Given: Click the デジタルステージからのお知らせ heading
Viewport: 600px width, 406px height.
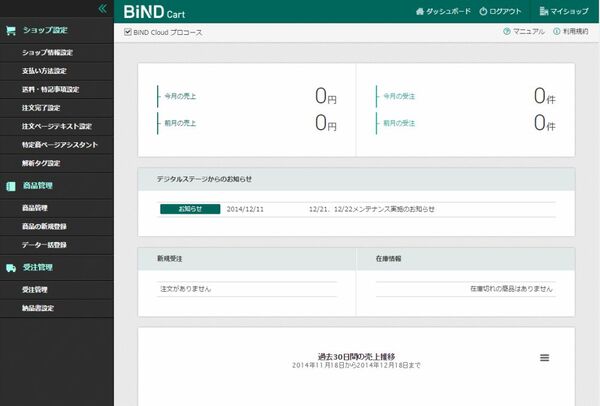Looking at the screenshot, I should [x=204, y=179].
